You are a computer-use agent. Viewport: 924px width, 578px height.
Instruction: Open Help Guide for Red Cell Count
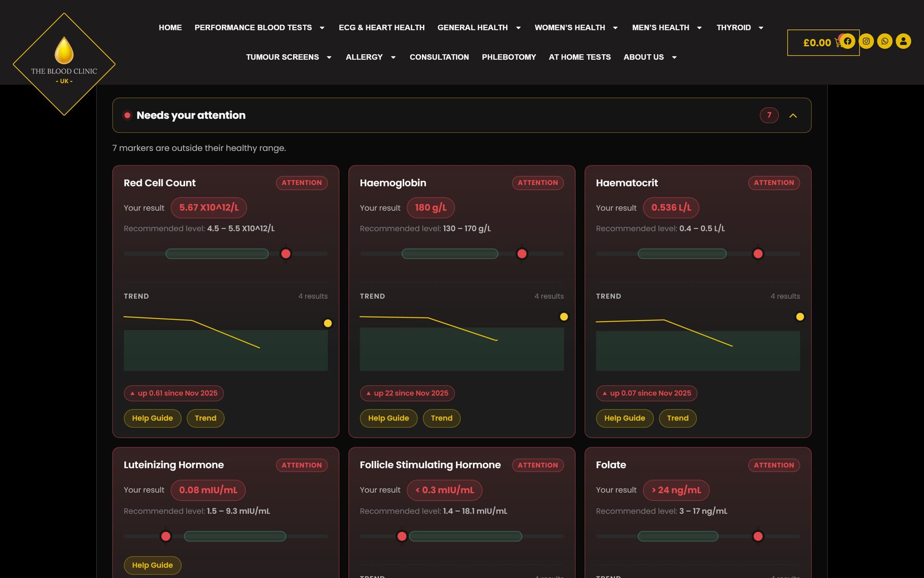[152, 418]
